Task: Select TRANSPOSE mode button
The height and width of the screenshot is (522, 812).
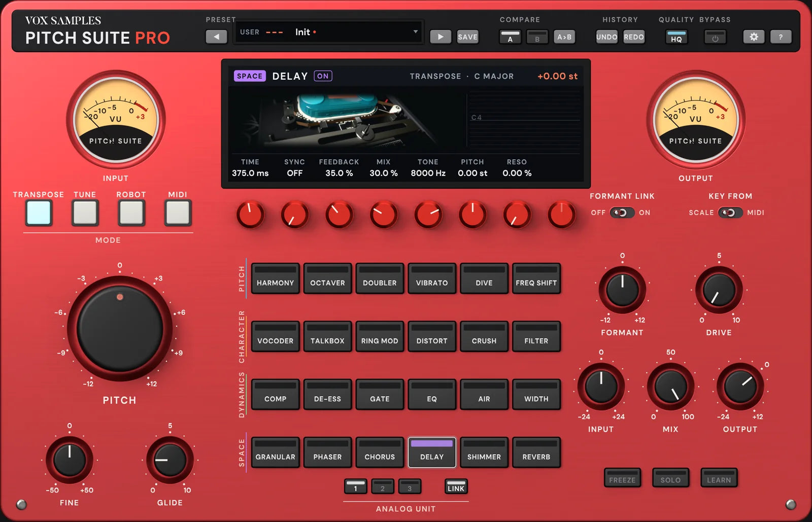Action: [x=39, y=213]
